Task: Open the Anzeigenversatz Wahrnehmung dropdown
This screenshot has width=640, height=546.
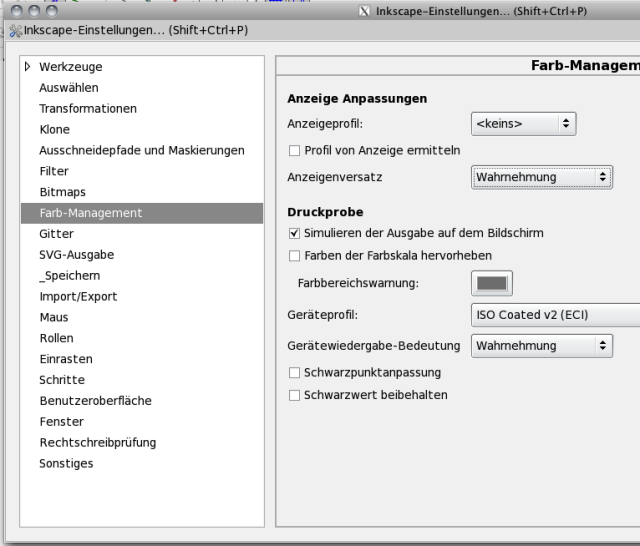Action: (542, 177)
